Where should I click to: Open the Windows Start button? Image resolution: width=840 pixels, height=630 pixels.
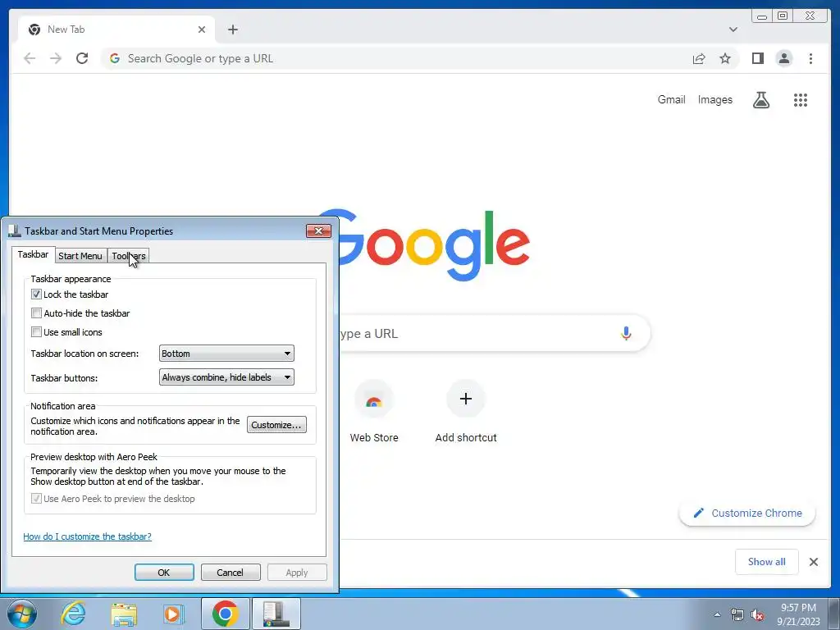pos(22,614)
